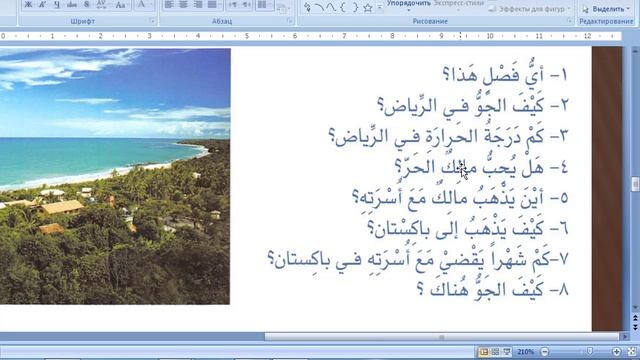Click line 1 'أي فصل هذا؟'
Viewport: 640px width, 360px height.
(505, 74)
